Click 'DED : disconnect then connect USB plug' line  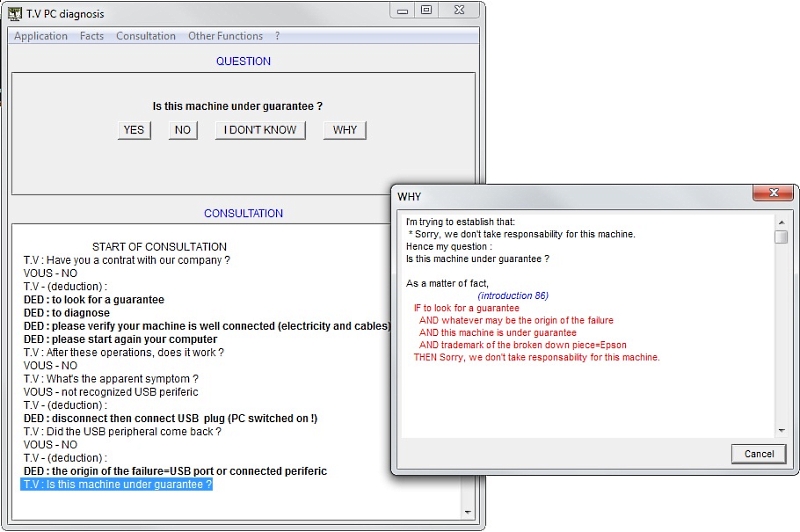170,419
